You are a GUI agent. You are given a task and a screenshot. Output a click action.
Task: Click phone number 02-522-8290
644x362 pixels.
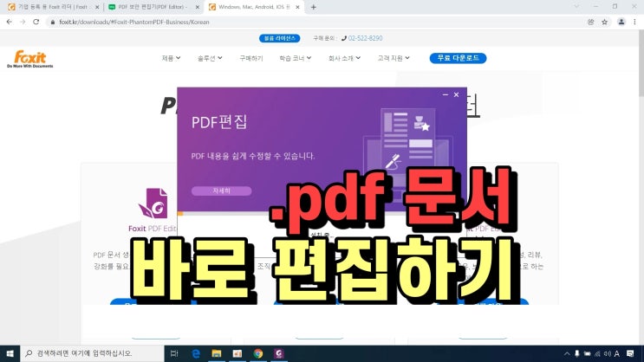pyautogui.click(x=365, y=38)
